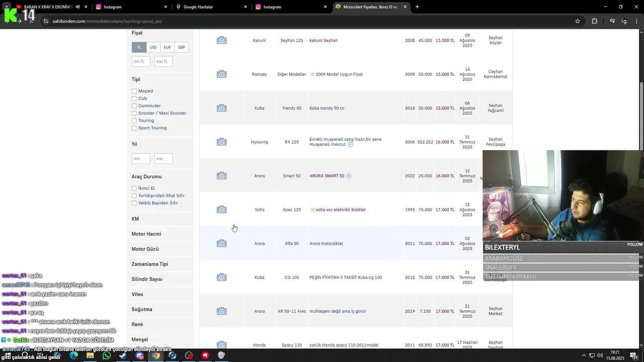Select GBP currency tab
Screen dimensions: 644x362
click(181, 47)
